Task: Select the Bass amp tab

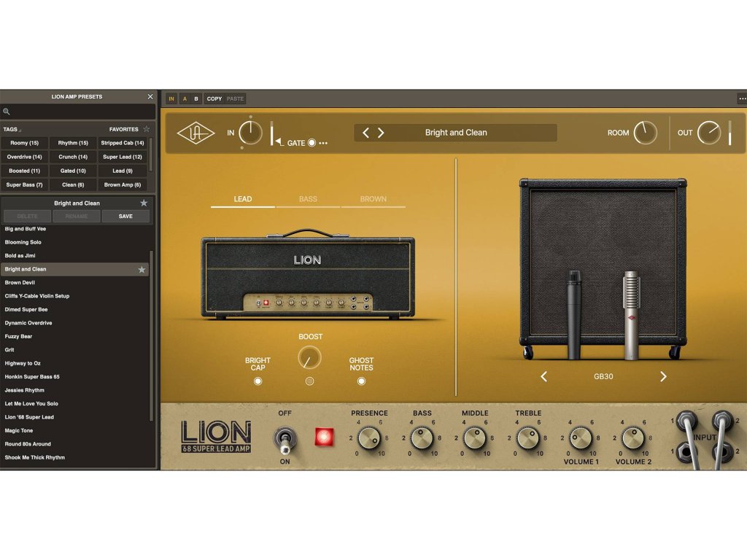Action: pos(308,200)
